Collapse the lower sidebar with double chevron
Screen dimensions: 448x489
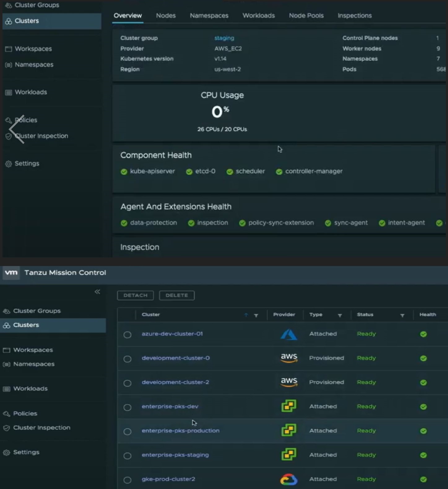[97, 292]
